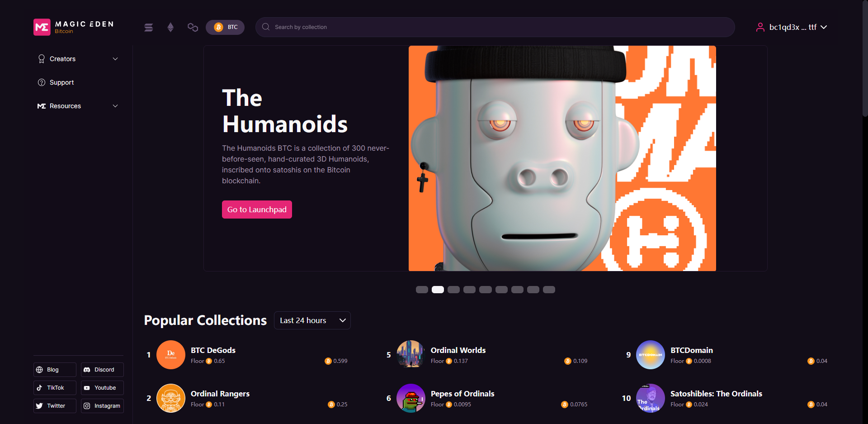Open the Youtube social link
Image resolution: width=868 pixels, height=424 pixels.
[x=102, y=388]
